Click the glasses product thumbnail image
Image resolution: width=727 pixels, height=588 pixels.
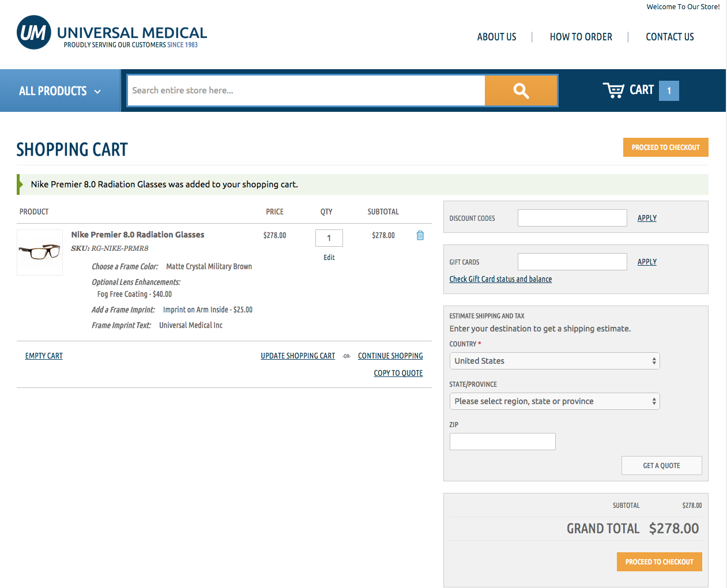tap(40, 252)
